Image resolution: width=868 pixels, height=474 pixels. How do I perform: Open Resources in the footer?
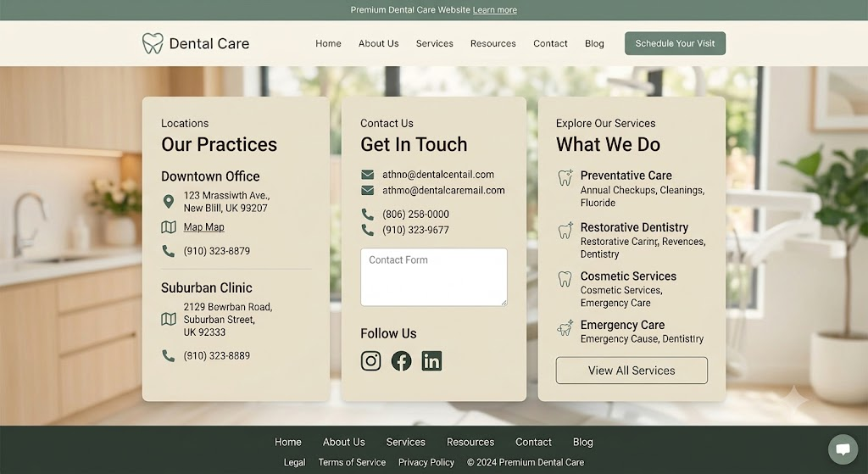click(470, 442)
